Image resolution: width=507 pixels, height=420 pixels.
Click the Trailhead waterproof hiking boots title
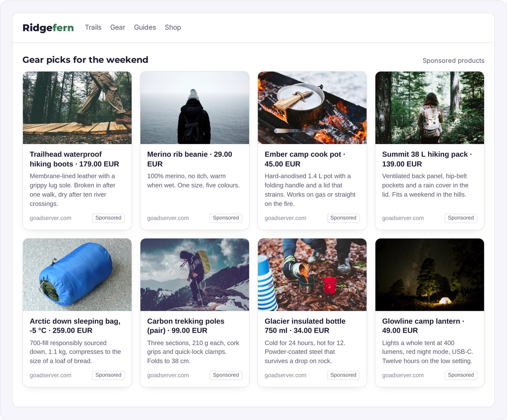[x=74, y=159]
